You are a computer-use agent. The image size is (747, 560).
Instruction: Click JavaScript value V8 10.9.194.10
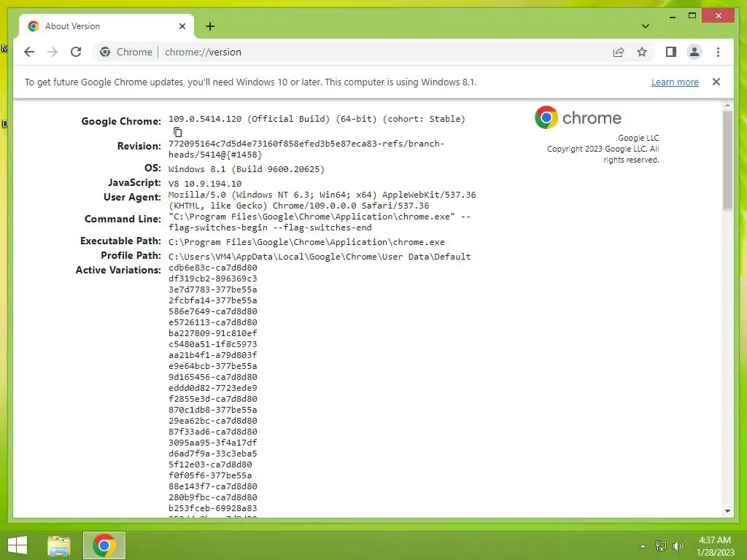205,183
